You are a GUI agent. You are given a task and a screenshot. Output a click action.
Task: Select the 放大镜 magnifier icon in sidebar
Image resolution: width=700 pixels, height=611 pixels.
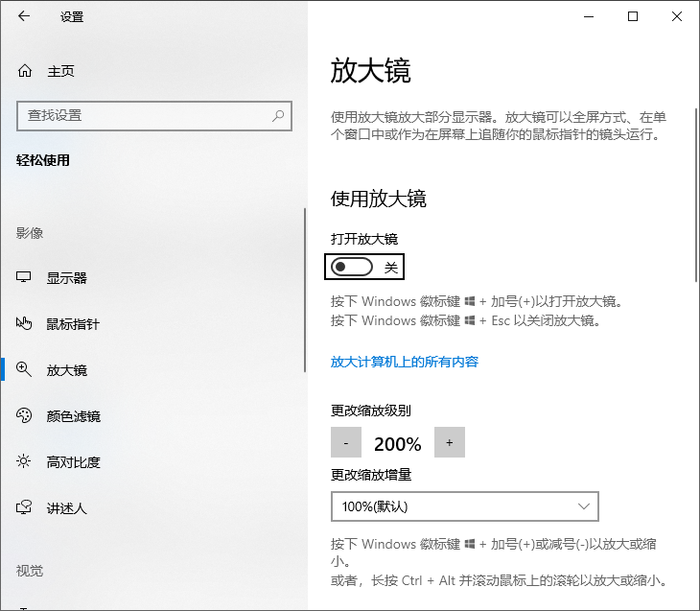coord(24,369)
